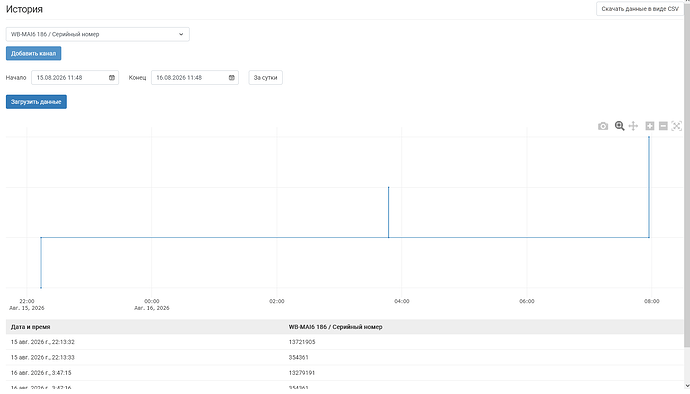Image resolution: width=690 pixels, height=394 pixels.
Task: Click the Загрузить данные button
Action: [x=36, y=102]
